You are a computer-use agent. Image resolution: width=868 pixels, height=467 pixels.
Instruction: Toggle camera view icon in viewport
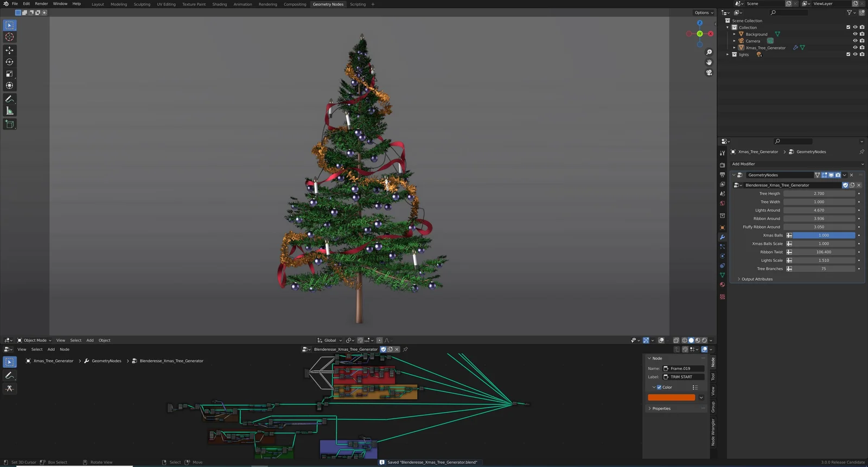(709, 73)
